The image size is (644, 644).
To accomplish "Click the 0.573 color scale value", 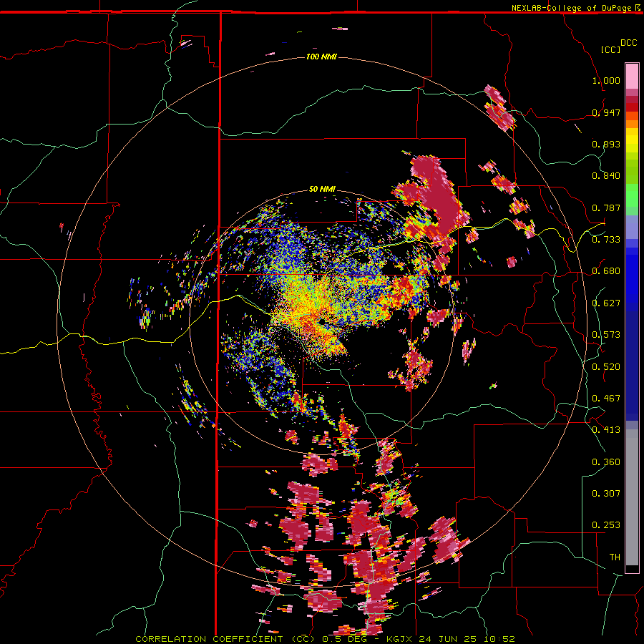I will point(606,335).
